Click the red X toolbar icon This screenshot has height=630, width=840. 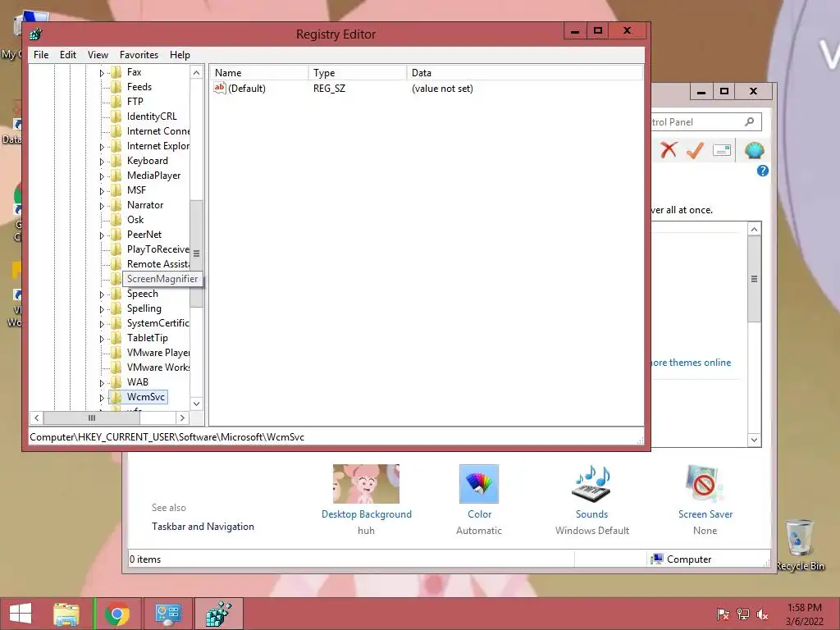coord(669,150)
